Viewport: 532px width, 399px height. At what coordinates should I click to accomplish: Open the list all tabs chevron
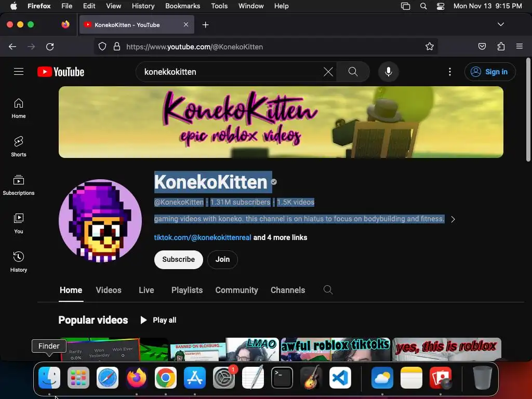click(500, 24)
